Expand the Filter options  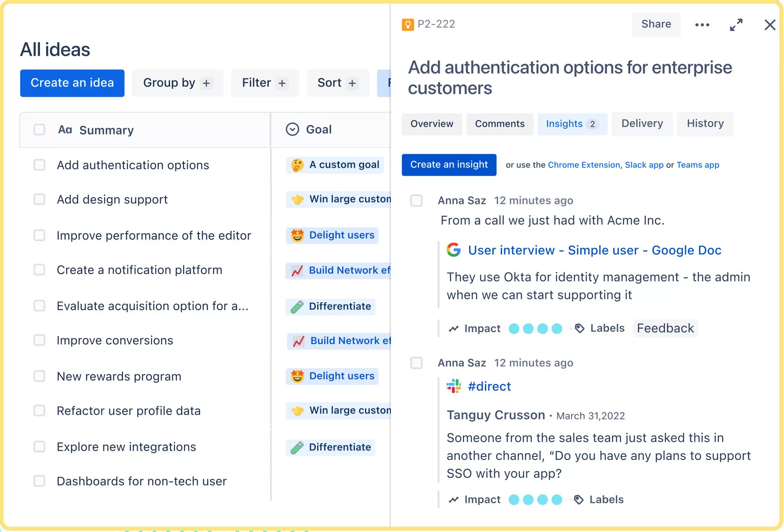264,83
